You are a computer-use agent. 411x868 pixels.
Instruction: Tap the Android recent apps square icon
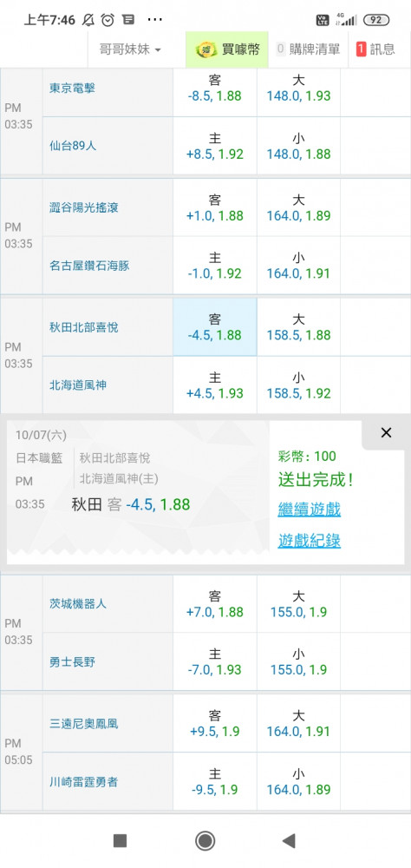[x=120, y=841]
